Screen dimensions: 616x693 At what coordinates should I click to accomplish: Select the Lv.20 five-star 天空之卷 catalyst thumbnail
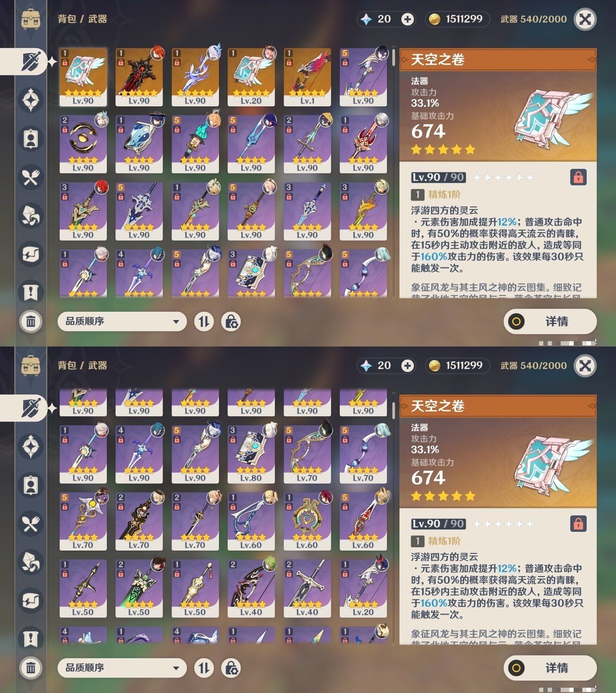[251, 77]
